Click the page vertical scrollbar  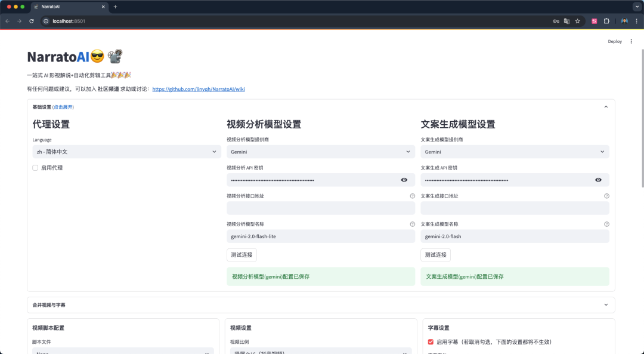pyautogui.click(x=642, y=118)
